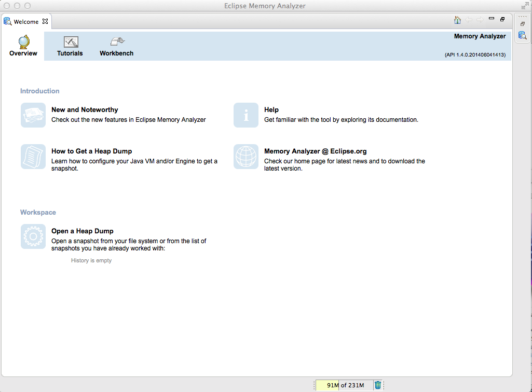The height and width of the screenshot is (392, 532).
Task: Maximize the Welcome view
Action: [502, 19]
